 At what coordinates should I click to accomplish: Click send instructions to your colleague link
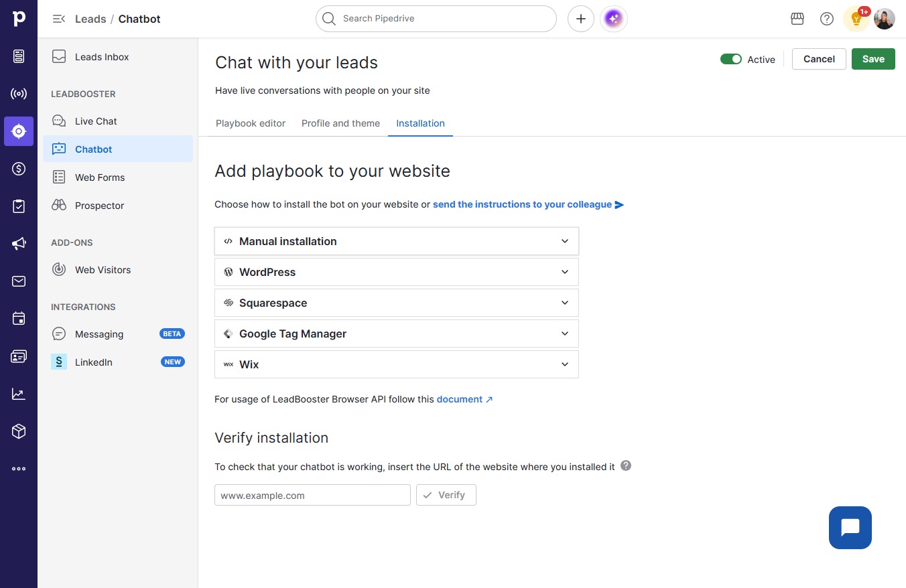pos(528,204)
